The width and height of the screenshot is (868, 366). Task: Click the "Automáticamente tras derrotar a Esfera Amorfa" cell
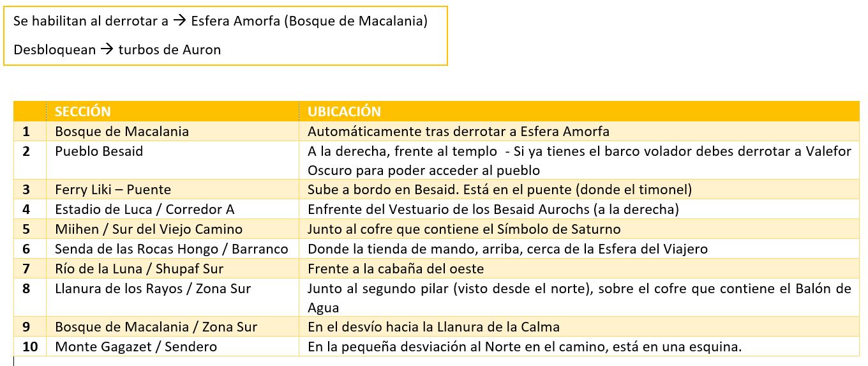click(x=458, y=132)
